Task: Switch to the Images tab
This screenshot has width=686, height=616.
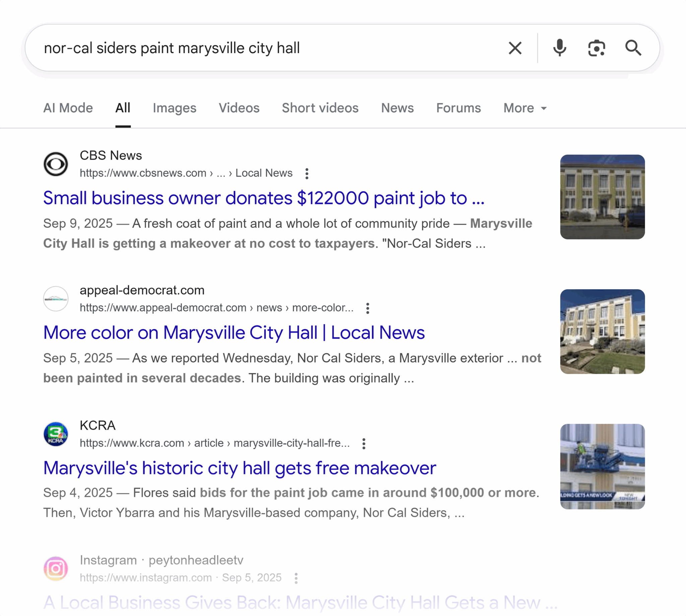Action: 175,108
